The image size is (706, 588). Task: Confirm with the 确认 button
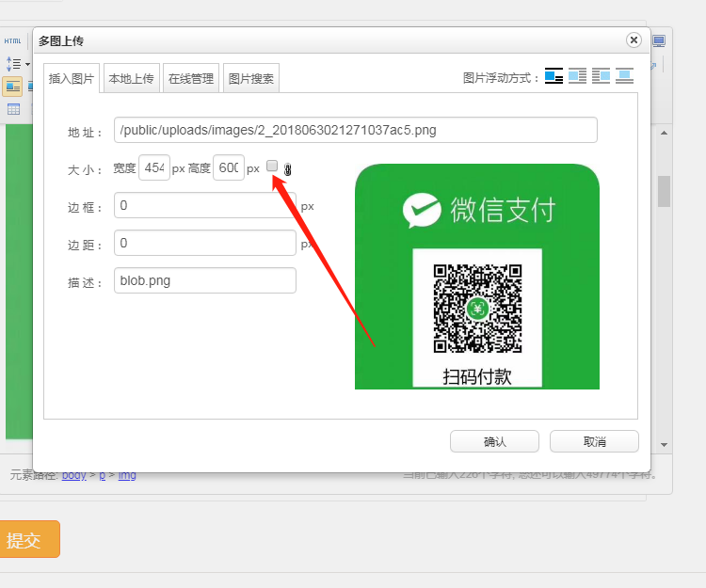coord(494,442)
